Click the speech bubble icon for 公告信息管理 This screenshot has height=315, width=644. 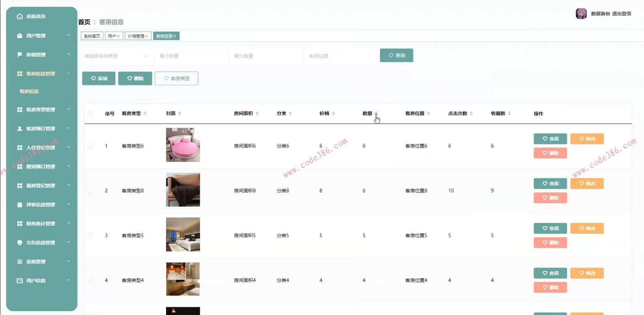click(20, 242)
